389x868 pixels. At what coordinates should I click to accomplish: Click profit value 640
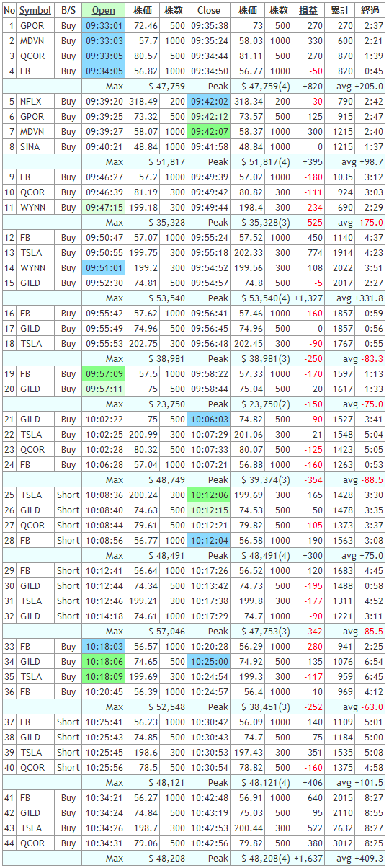[x=314, y=798]
